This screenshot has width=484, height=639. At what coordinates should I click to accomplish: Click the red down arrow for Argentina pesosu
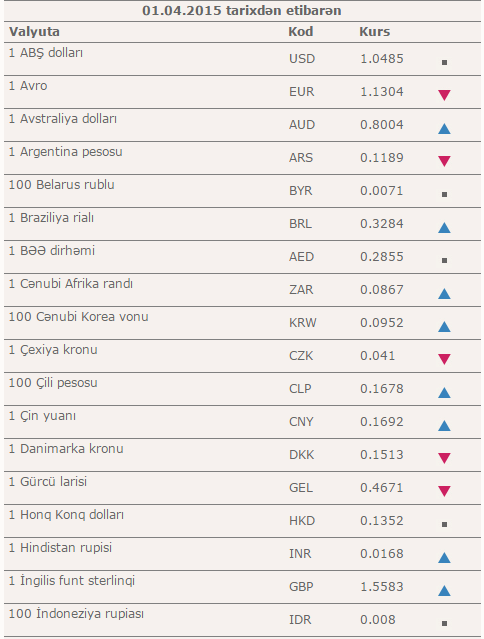(x=444, y=161)
